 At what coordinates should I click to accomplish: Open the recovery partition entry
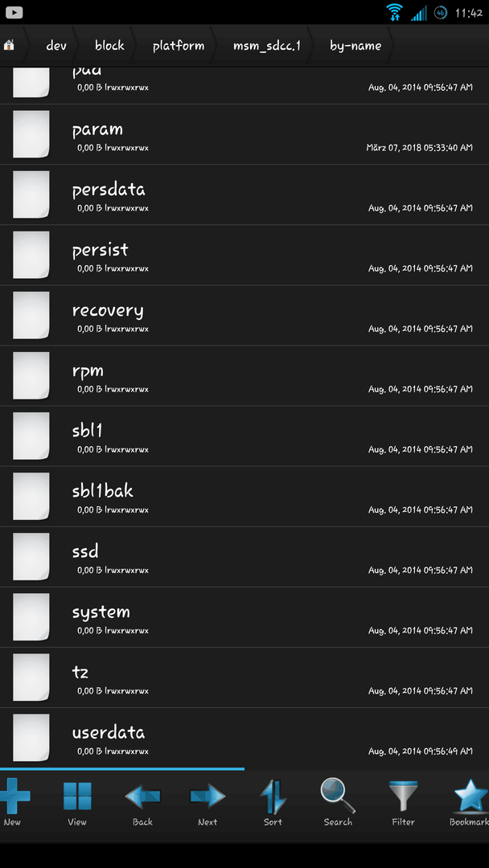point(244,315)
